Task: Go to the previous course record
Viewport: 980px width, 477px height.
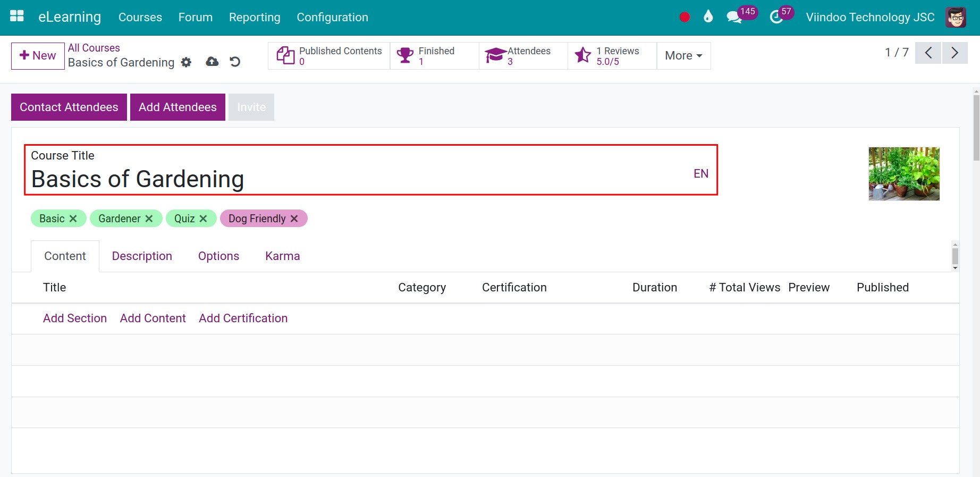Action: point(928,53)
